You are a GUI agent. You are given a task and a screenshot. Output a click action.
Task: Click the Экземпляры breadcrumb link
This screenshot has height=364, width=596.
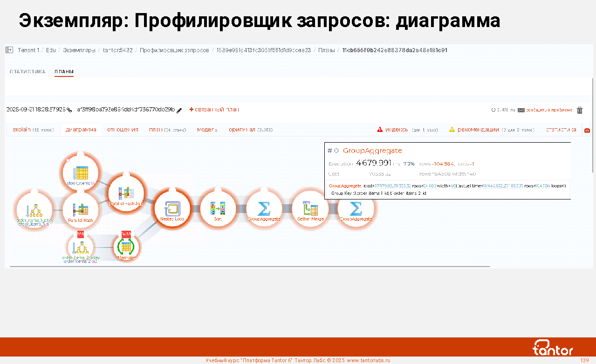79,50
